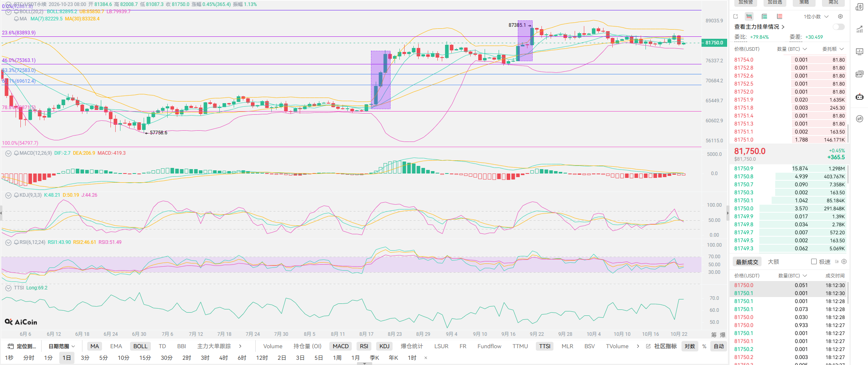
Task: Select the 15分 timeframe
Action: point(145,358)
